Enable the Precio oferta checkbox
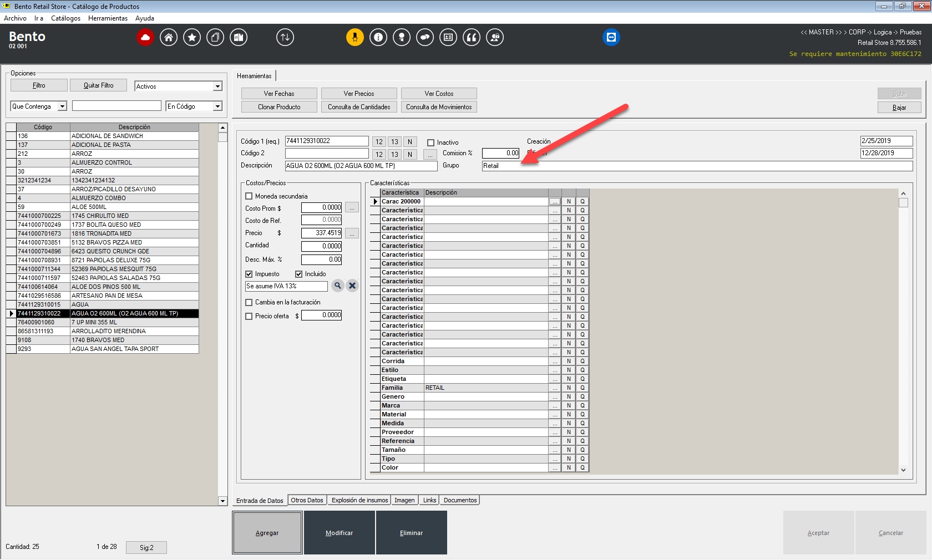This screenshot has width=932, height=560. click(249, 316)
